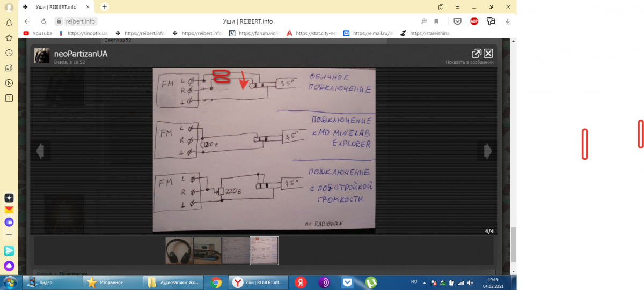Open the messenger arrow sidebar icon
Image resolution: width=644 pixels, height=290 pixels.
point(9,250)
